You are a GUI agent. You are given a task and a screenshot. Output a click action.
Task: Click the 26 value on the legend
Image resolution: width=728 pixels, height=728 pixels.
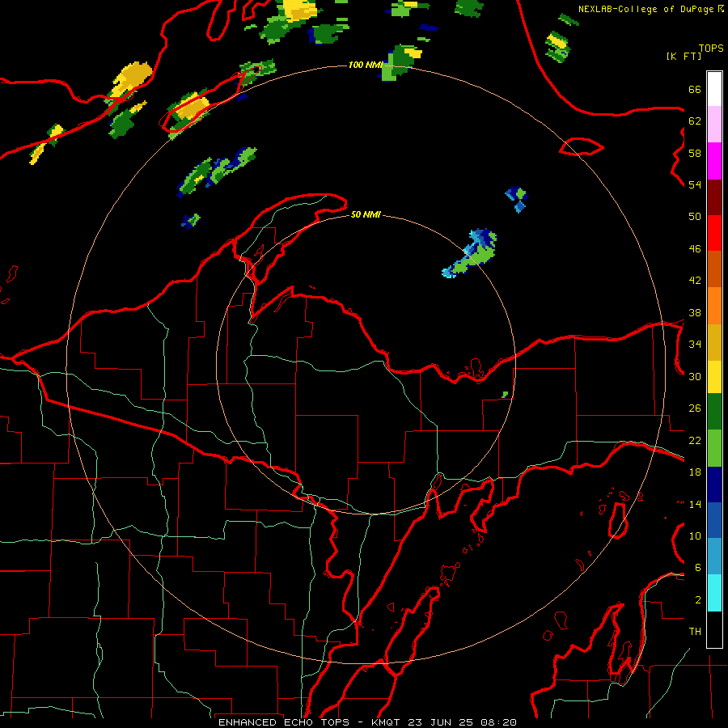pyautogui.click(x=695, y=408)
